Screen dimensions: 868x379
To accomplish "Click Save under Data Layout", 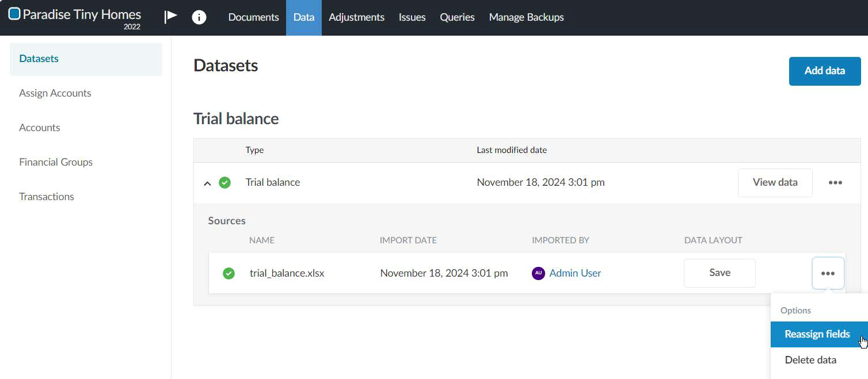I will pyautogui.click(x=719, y=273).
